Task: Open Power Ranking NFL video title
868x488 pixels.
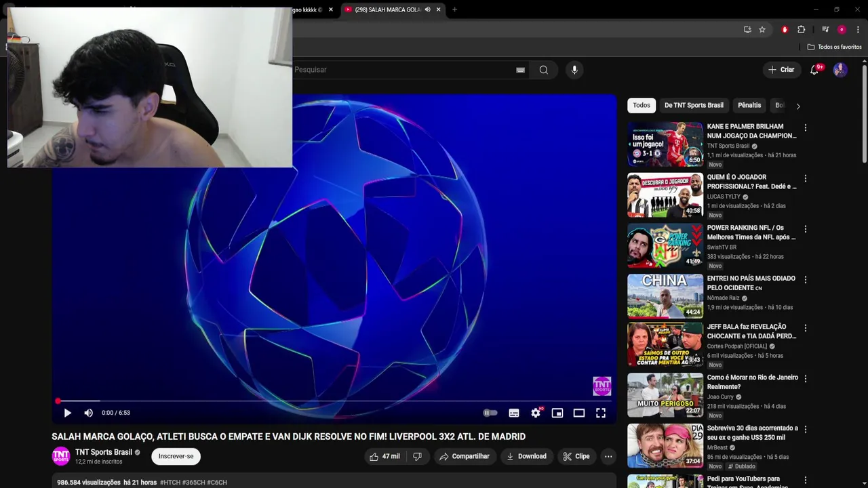Action: pyautogui.click(x=751, y=232)
